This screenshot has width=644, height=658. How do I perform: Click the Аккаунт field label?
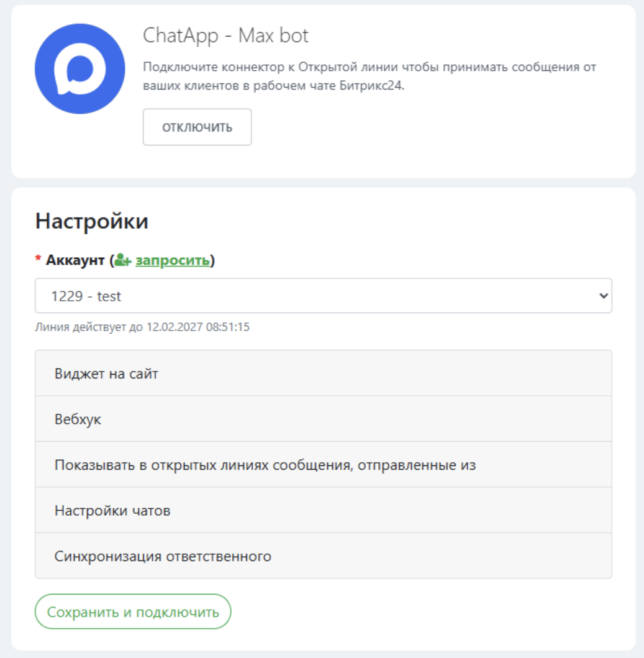[75, 260]
